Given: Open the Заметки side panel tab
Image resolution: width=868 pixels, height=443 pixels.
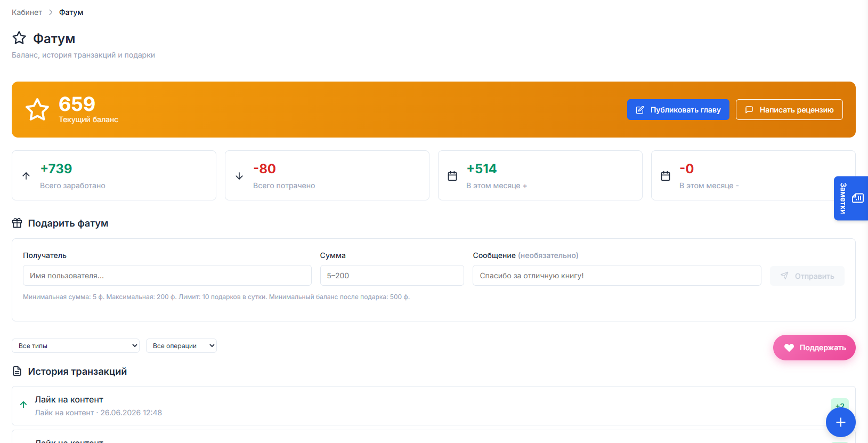Looking at the screenshot, I should click(x=851, y=198).
